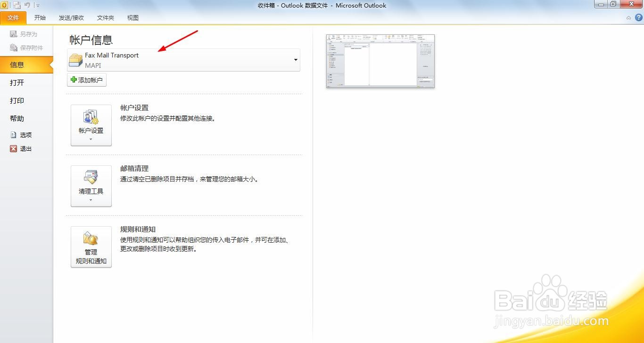
Task: Open Outlook Help with the question mark icon
Action: coord(639,17)
